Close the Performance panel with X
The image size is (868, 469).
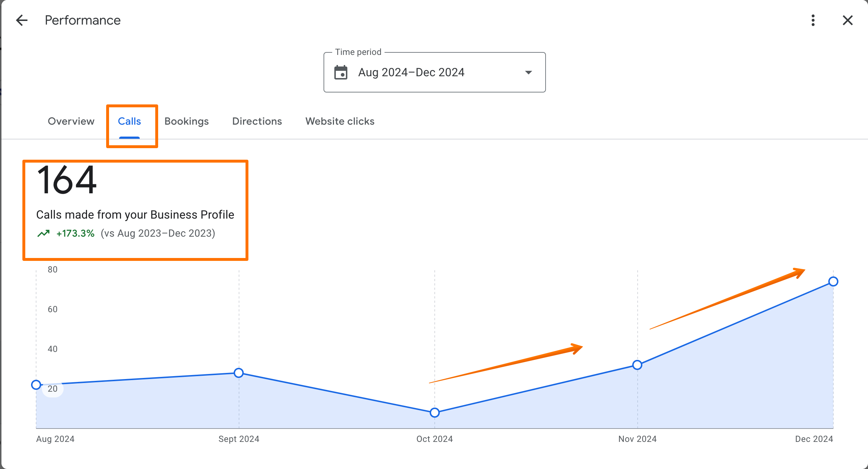click(x=847, y=20)
